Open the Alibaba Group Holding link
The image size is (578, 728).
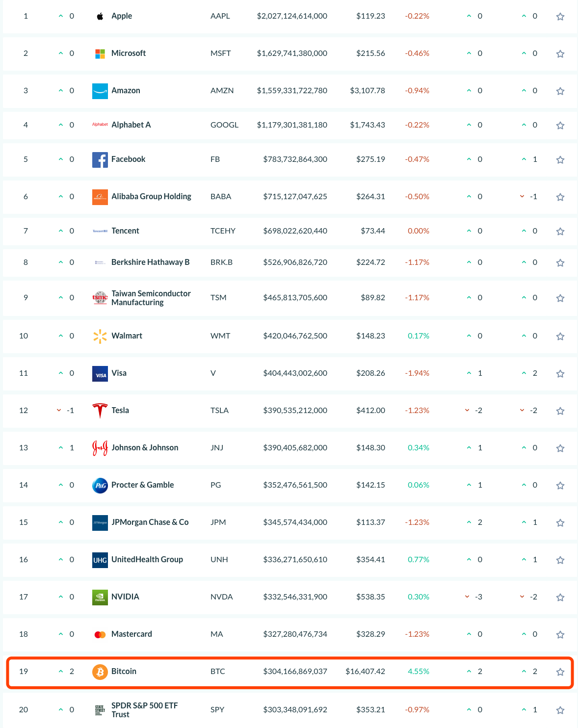click(151, 196)
